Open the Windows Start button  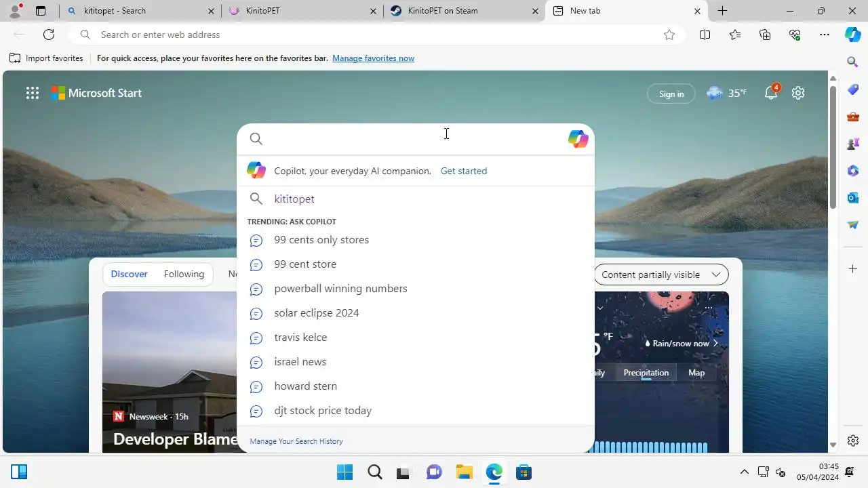point(344,472)
